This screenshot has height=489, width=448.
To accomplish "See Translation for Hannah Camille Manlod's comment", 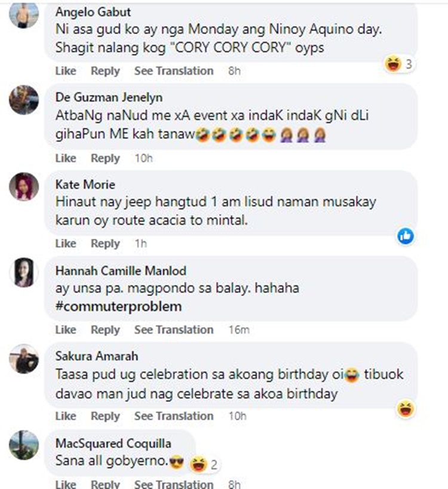I will [x=173, y=330].
